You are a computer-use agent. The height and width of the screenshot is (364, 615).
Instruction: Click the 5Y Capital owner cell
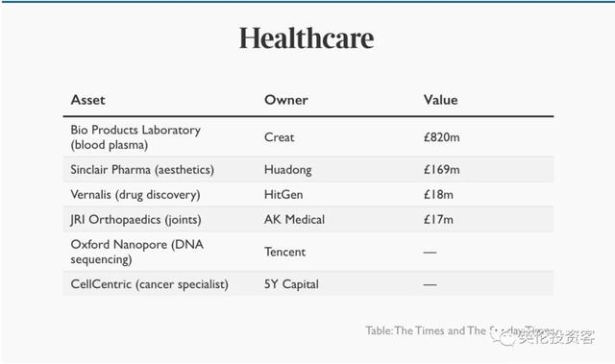[x=291, y=284]
